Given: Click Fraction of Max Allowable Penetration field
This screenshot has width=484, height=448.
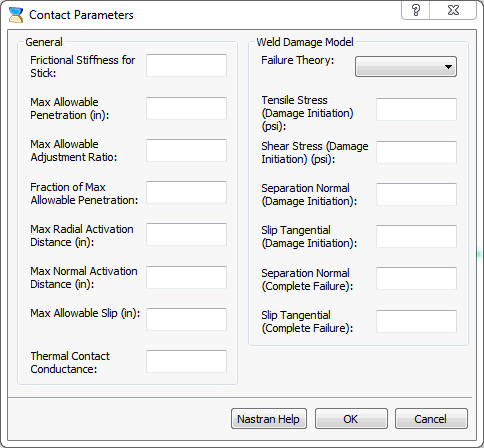Looking at the screenshot, I should point(186,192).
